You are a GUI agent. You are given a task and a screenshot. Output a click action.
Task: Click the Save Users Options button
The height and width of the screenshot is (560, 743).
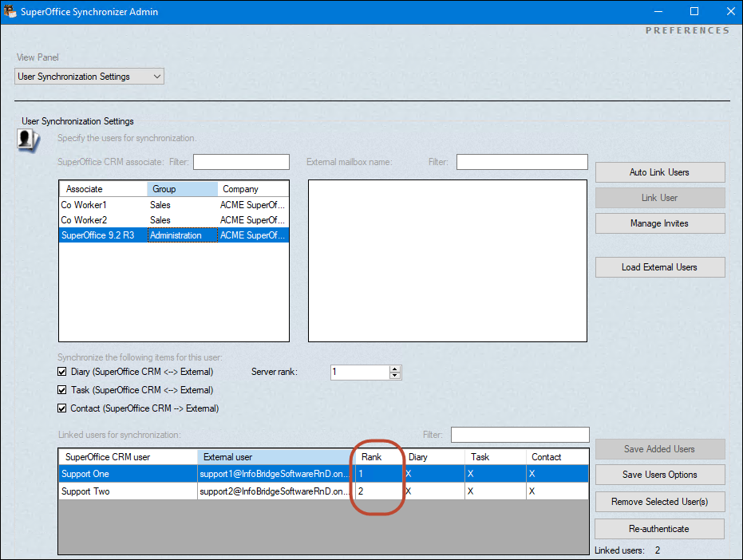[x=659, y=475]
